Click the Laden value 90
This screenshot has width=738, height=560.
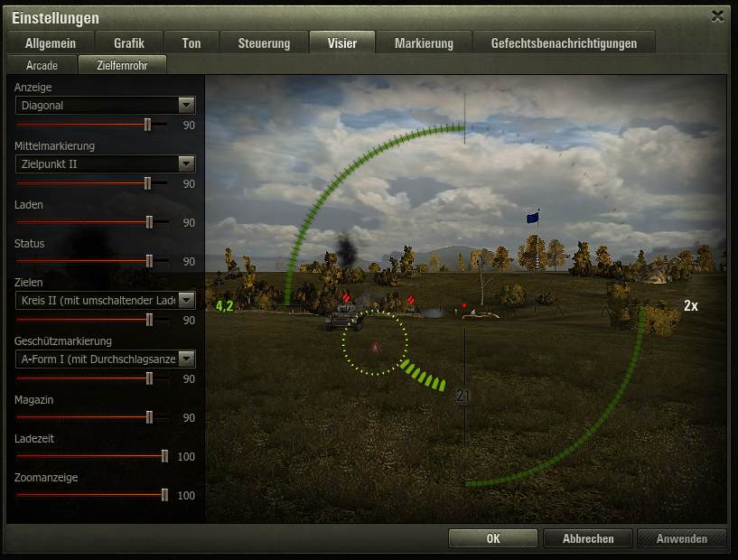(x=189, y=222)
